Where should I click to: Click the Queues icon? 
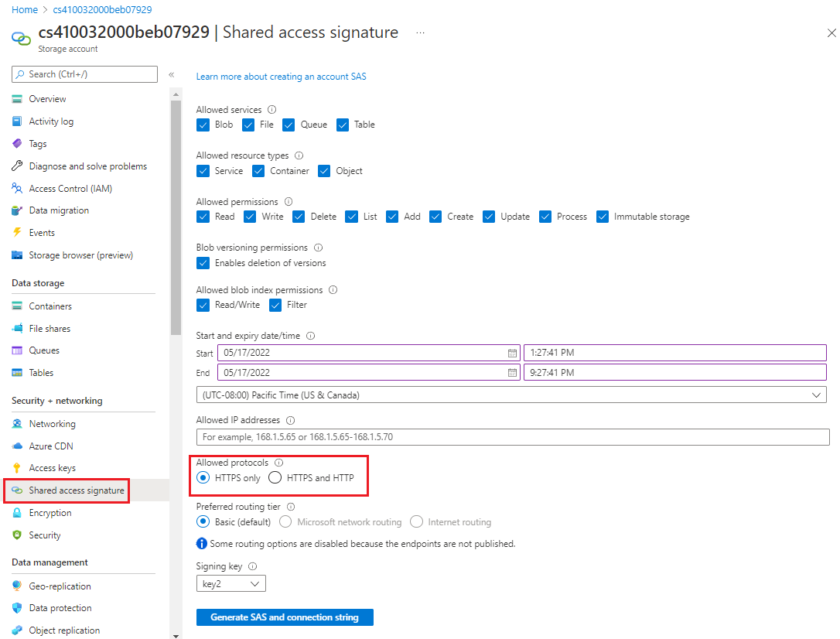pos(17,350)
